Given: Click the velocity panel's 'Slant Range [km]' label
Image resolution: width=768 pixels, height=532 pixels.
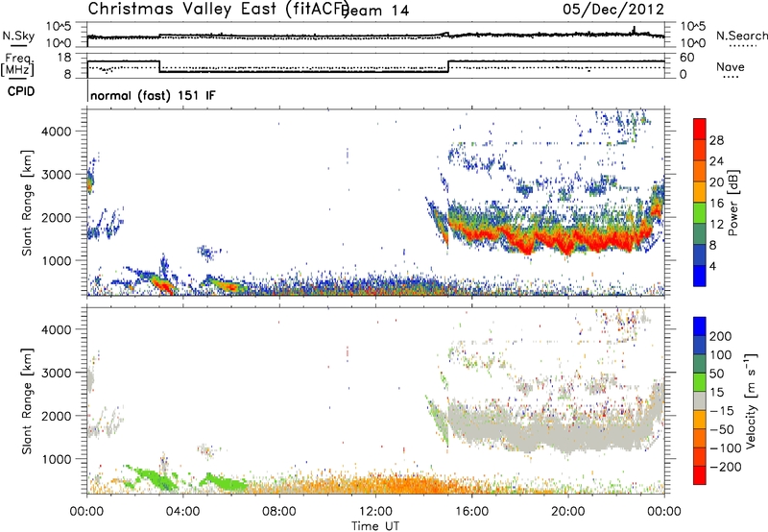Looking at the screenshot, I should [27, 401].
